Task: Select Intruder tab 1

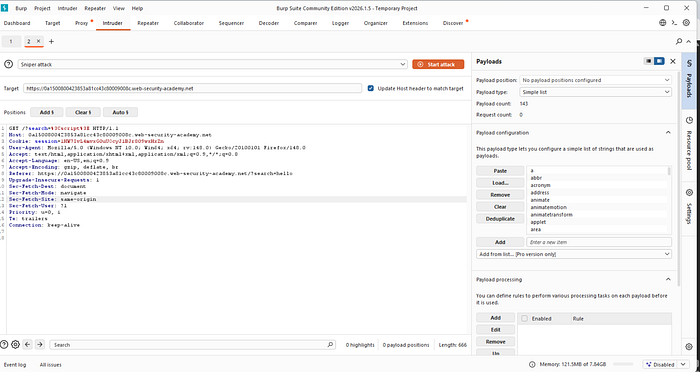Action: pos(11,42)
